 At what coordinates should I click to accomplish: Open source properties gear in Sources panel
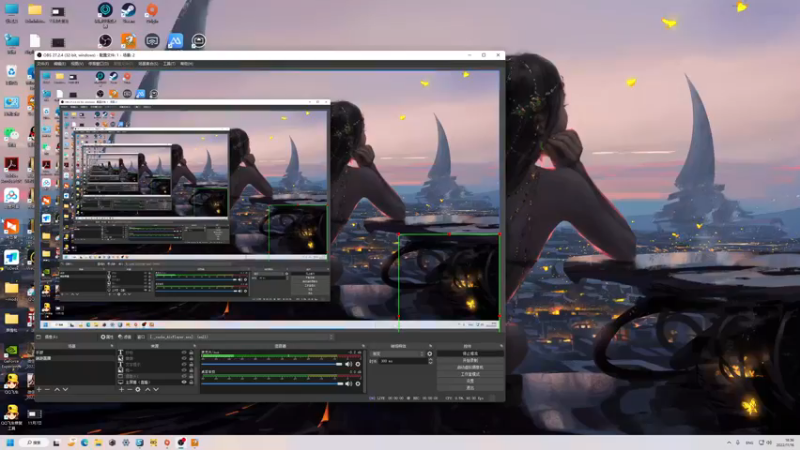138,389
